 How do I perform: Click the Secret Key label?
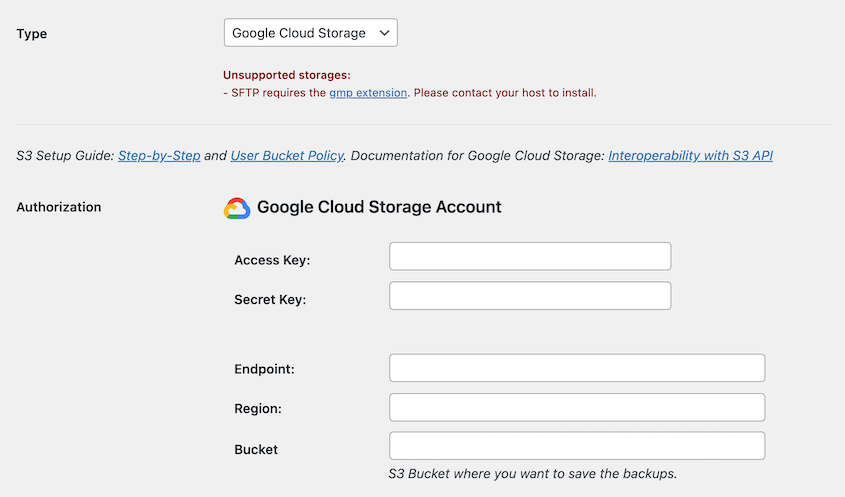coord(270,300)
